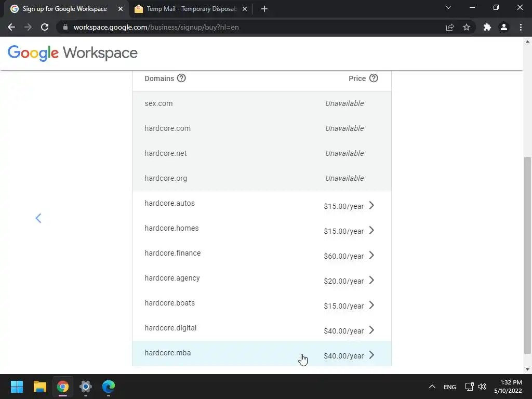Select the hardcore.agency domain name
Image resolution: width=532 pixels, height=399 pixels.
click(x=172, y=278)
